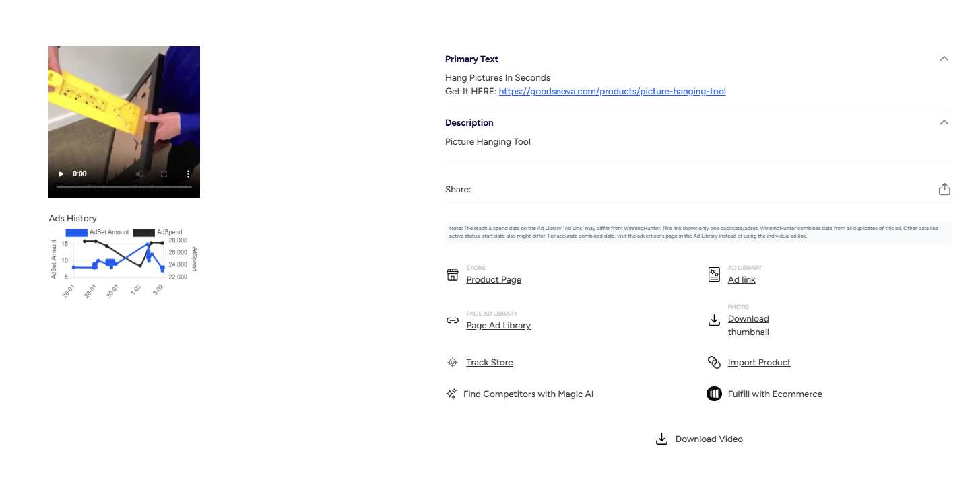Open the video more options menu
Image resolution: width=980 pixels, height=500 pixels.
click(x=188, y=174)
